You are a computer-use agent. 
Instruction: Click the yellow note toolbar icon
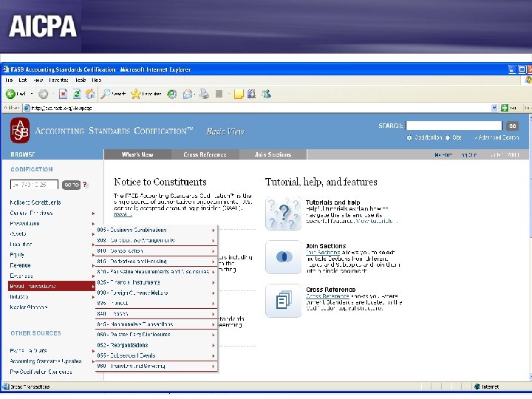pos(239,94)
